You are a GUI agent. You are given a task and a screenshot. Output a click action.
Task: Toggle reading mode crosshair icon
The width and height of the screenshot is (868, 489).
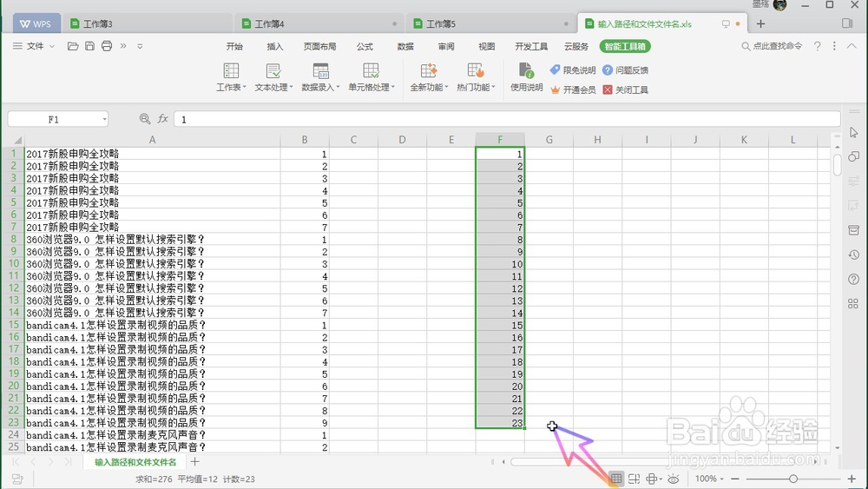654,479
